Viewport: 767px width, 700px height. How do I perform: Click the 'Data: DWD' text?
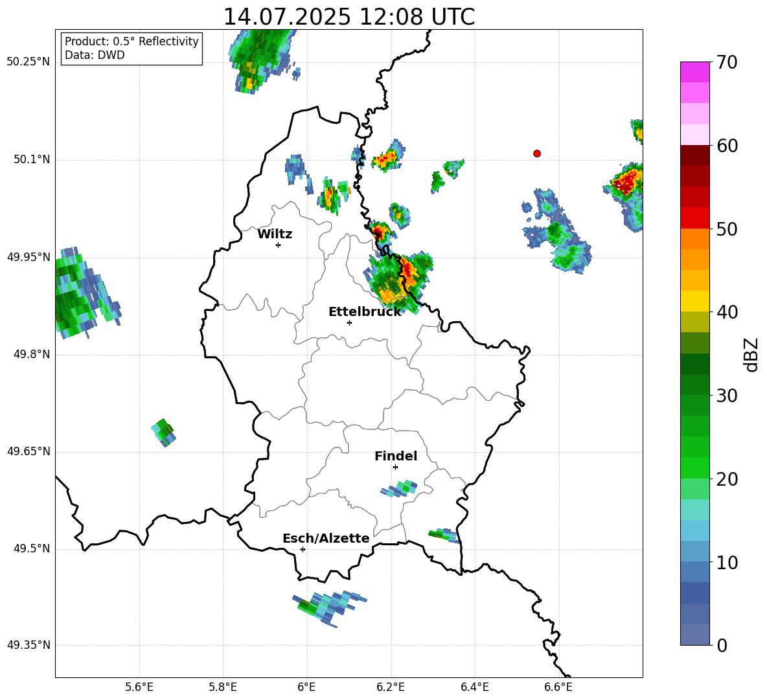pyautogui.click(x=95, y=55)
